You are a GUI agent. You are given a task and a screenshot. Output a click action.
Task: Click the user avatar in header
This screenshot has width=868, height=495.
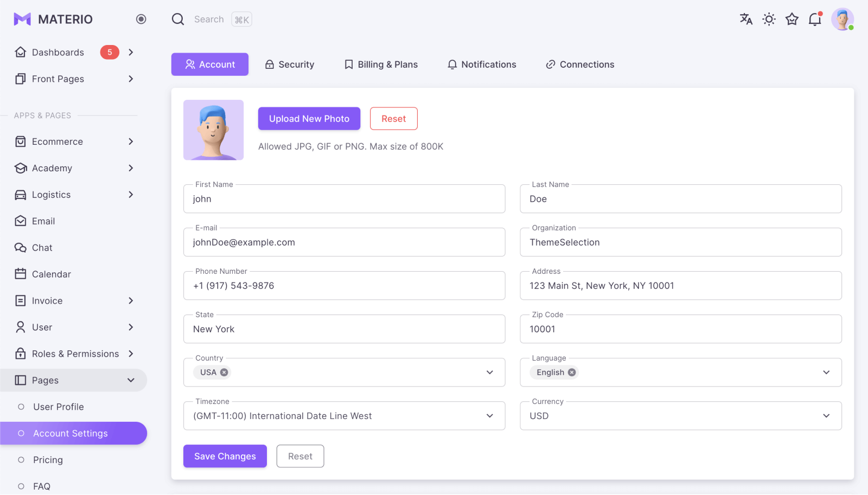click(x=843, y=19)
